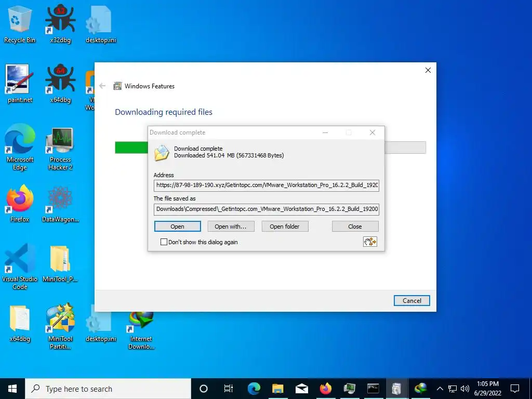Image resolution: width=532 pixels, height=399 pixels.
Task: Open the command prompt taskbar icon
Action: pyautogui.click(x=373, y=389)
